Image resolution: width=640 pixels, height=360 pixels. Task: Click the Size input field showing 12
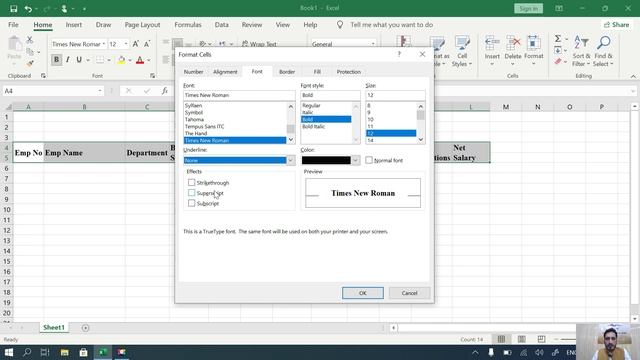pyautogui.click(x=395, y=95)
